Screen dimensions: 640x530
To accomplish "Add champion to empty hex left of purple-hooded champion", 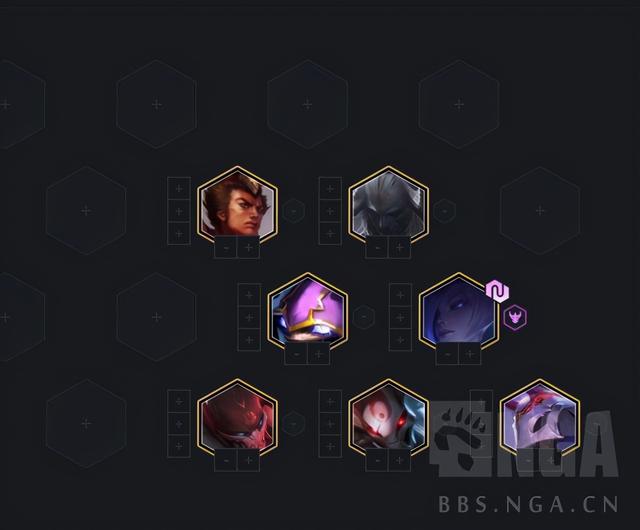I will pyautogui.click(x=156, y=317).
